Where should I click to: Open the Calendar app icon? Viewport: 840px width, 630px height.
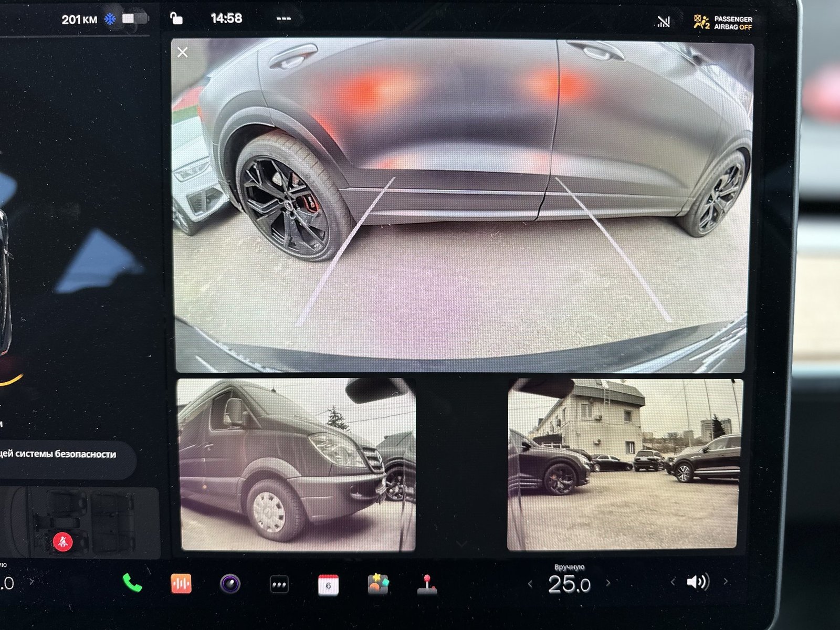[328, 585]
